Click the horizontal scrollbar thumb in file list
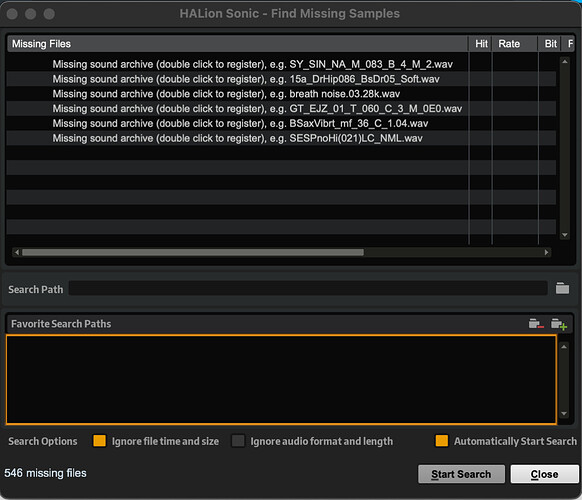582x500 pixels. [x=193, y=252]
